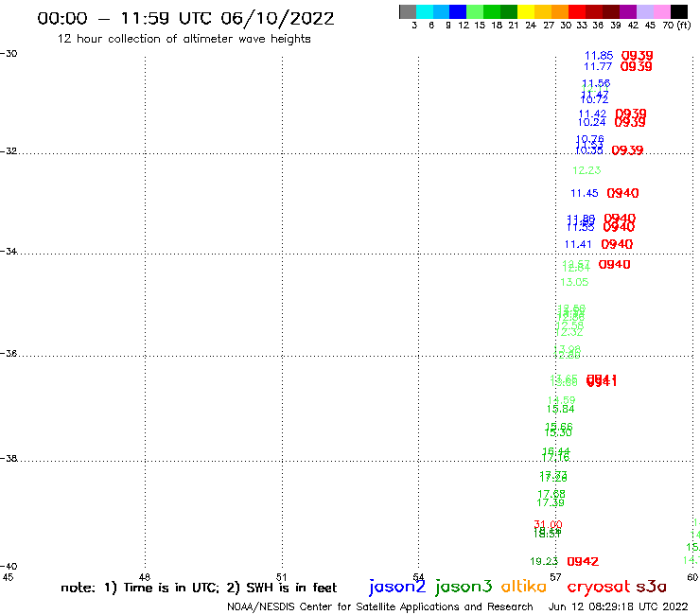Click the wave height value 17.39

pos(551,503)
